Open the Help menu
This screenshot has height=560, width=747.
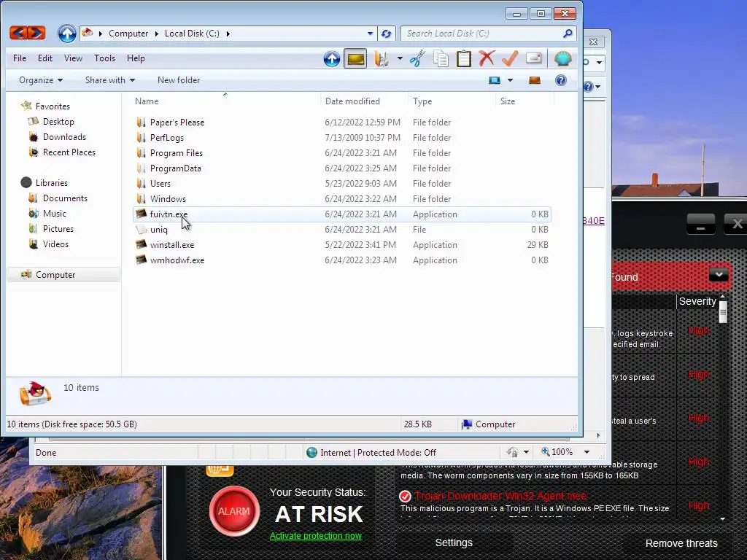(x=136, y=58)
